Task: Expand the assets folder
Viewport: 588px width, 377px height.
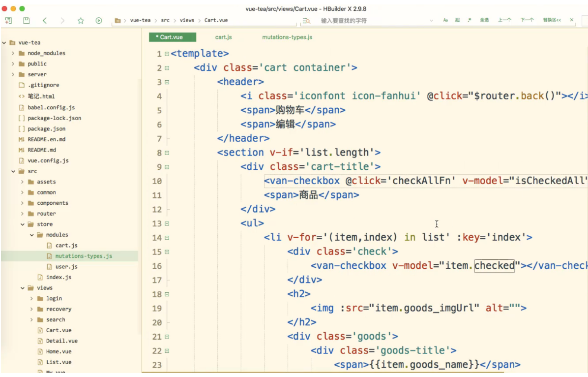Action: [x=22, y=182]
